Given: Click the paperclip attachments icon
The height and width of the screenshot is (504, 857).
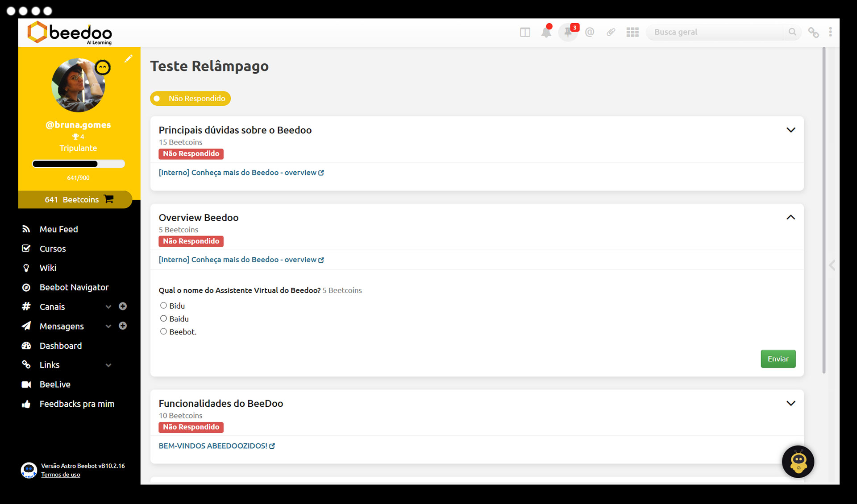Looking at the screenshot, I should pos(611,32).
